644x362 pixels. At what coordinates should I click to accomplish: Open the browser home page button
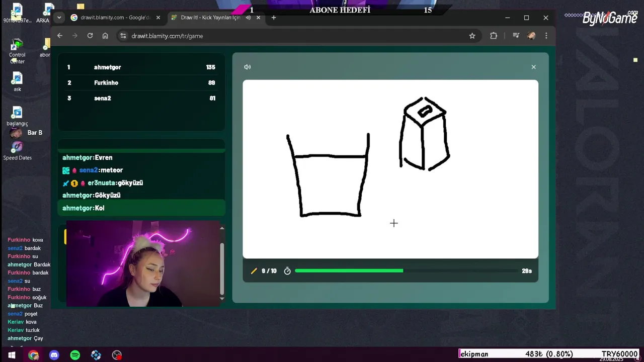105,36
